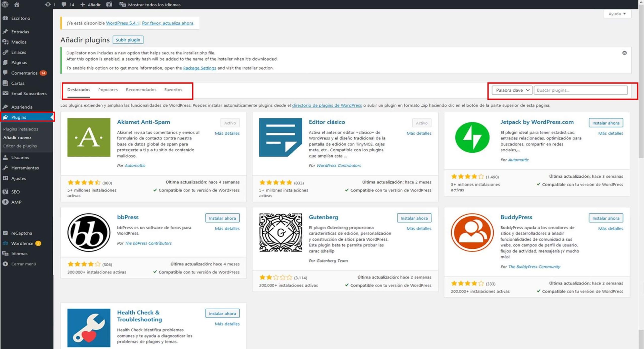Viewport: 644px width, 349px height.
Task: Open the Palabra clave search filter dropdown
Action: [x=511, y=90]
